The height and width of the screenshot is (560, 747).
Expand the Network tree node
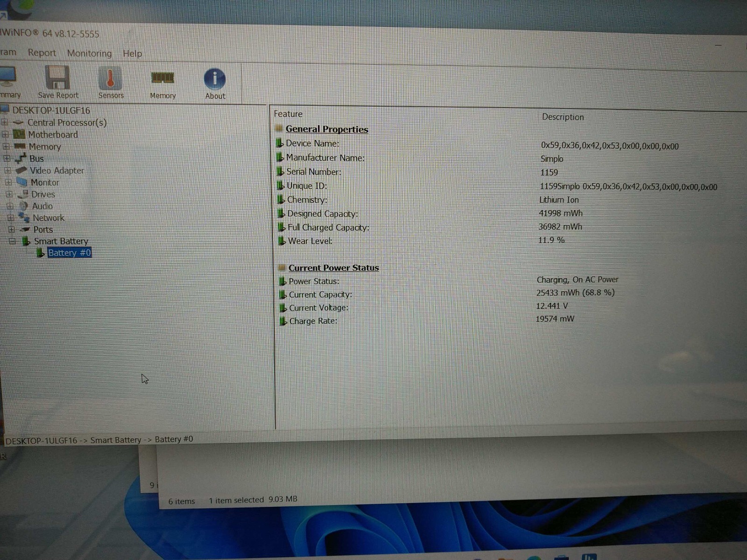(x=11, y=217)
